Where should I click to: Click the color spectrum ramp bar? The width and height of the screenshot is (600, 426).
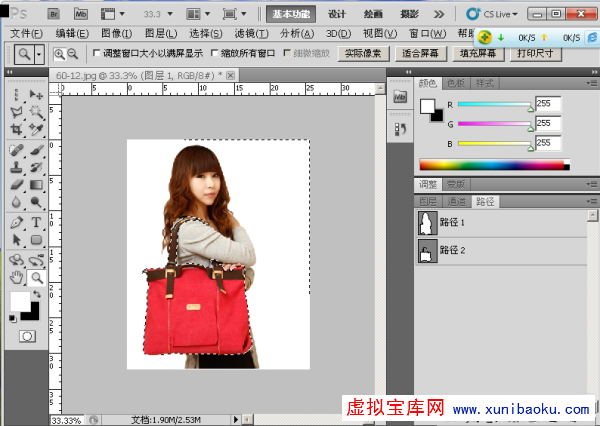493,164
